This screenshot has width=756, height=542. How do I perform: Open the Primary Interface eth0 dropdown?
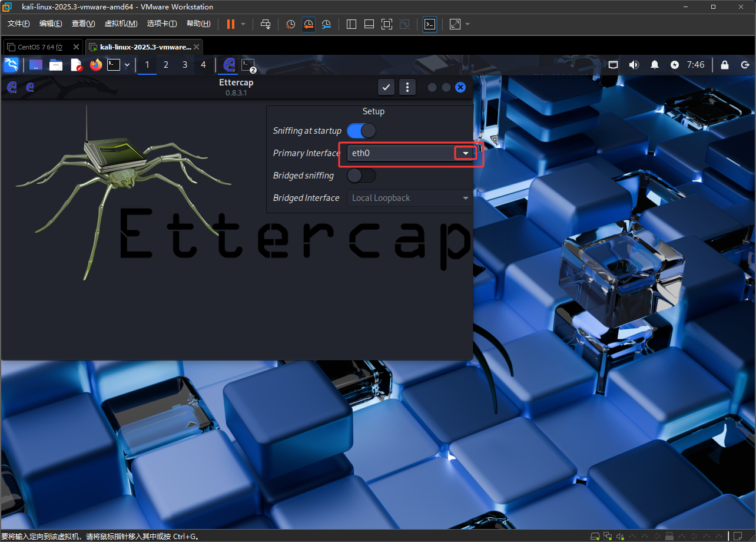[x=411, y=153]
